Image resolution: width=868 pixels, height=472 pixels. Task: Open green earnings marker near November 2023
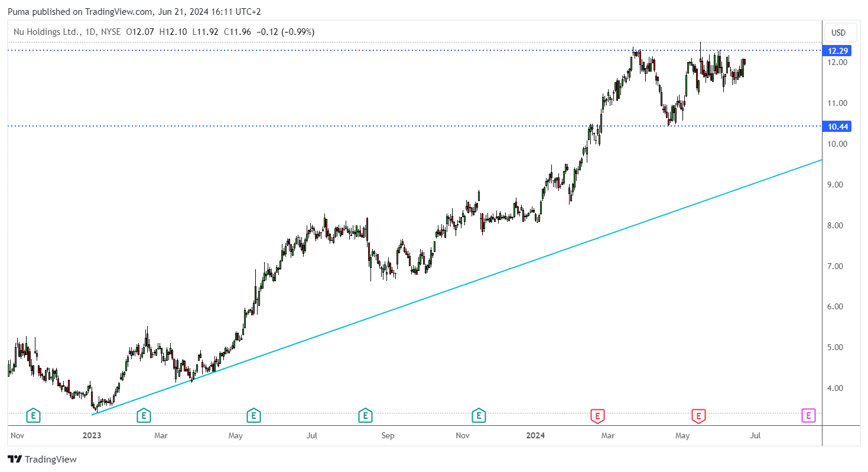479,416
